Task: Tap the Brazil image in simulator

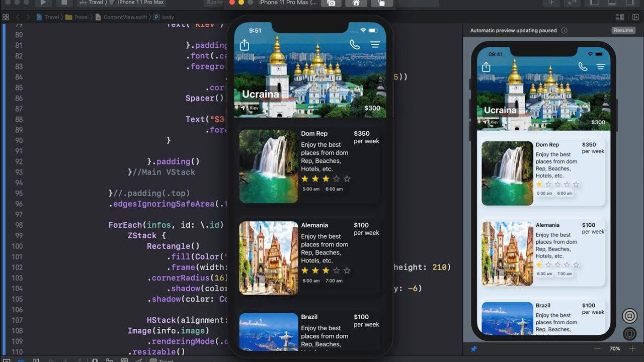Action: (269, 332)
